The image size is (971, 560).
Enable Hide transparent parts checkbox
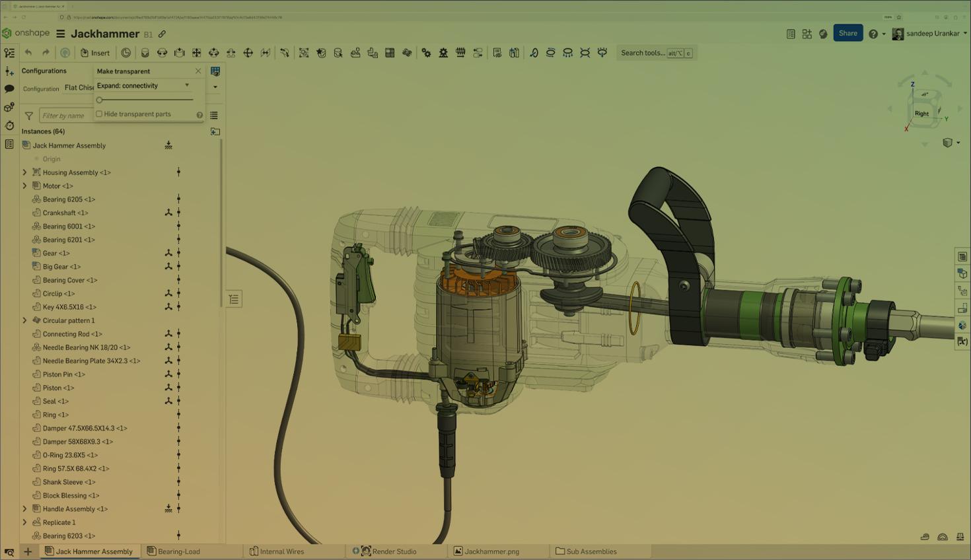coord(100,114)
